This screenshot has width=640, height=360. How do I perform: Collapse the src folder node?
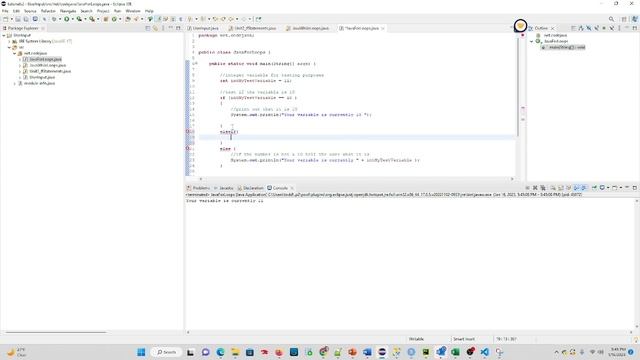(9, 47)
